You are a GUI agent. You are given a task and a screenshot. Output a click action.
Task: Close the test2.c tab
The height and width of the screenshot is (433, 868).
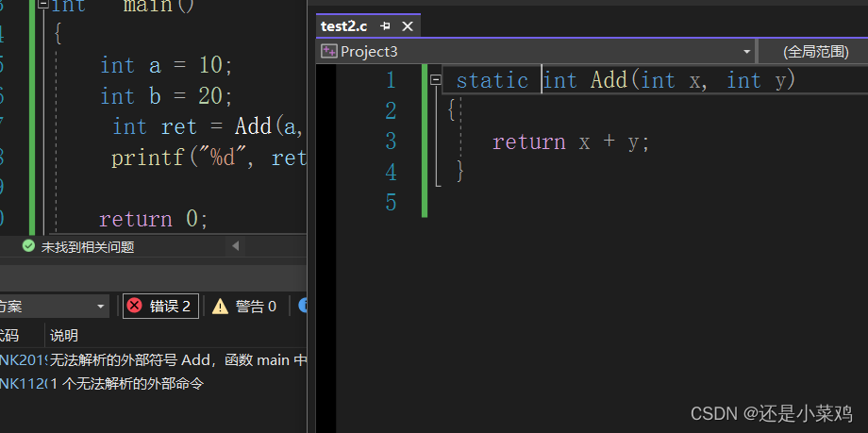(x=408, y=26)
